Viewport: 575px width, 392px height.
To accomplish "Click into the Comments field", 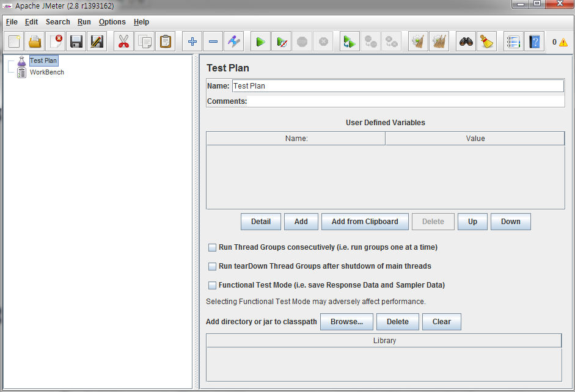I will (406, 101).
